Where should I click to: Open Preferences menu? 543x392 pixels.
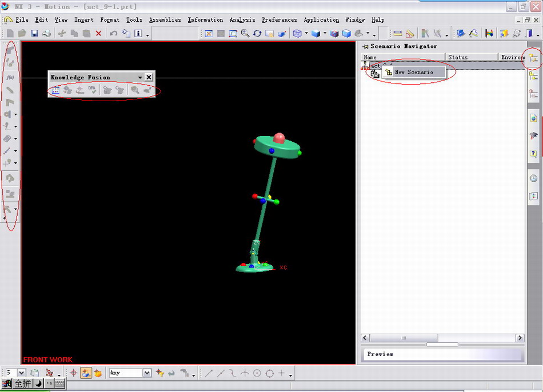pos(280,20)
